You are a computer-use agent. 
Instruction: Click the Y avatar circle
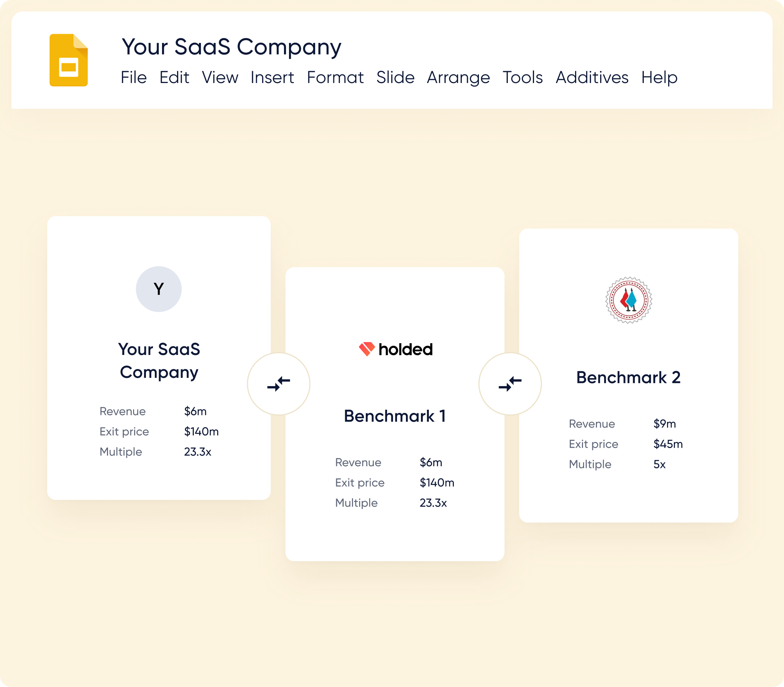[158, 289]
